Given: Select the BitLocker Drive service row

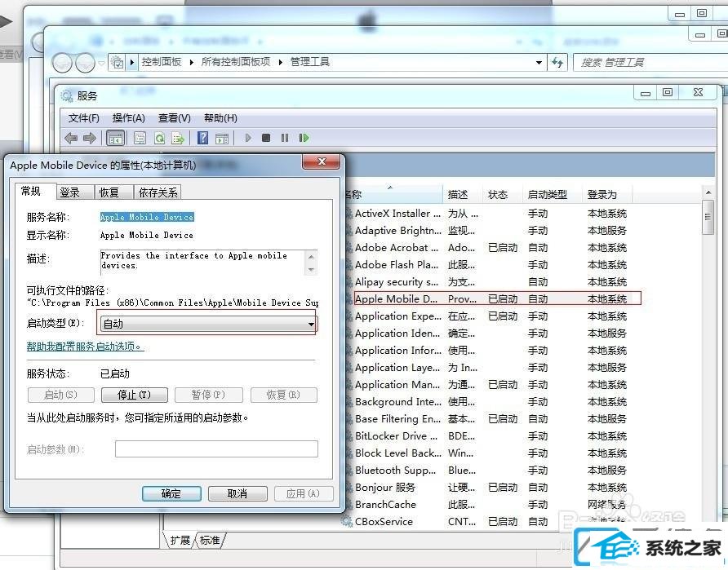Looking at the screenshot, I should click(487, 436).
